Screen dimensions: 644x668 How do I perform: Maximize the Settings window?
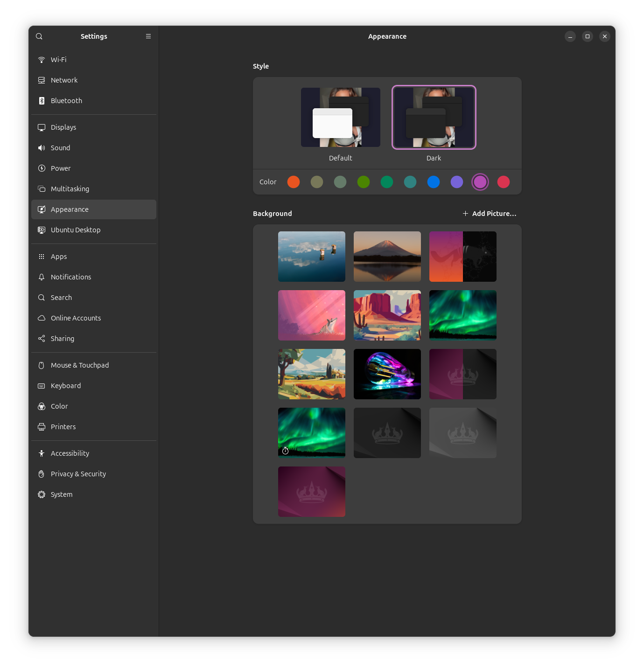pos(588,36)
